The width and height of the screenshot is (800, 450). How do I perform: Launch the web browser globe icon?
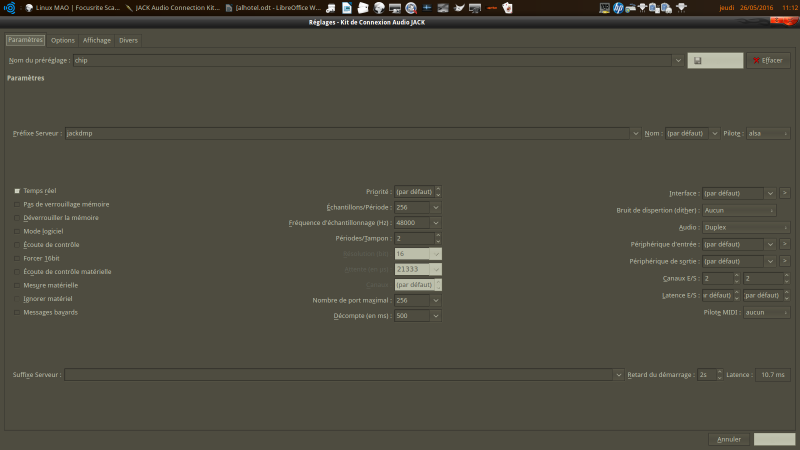tap(379, 8)
